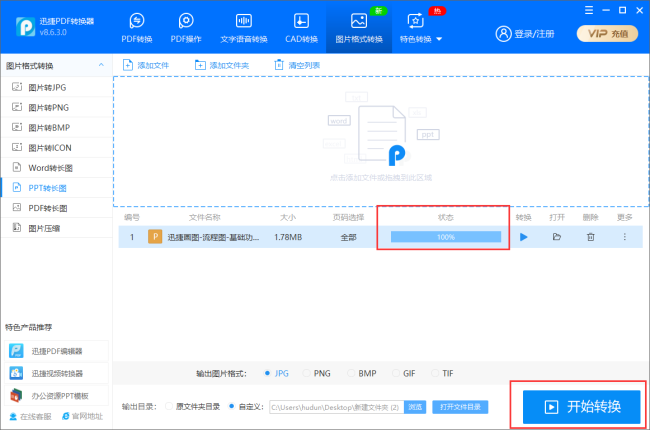This screenshot has height=430, width=650.
Task: Select 原文件夹目录 output radio button
Action: pyautogui.click(x=169, y=406)
